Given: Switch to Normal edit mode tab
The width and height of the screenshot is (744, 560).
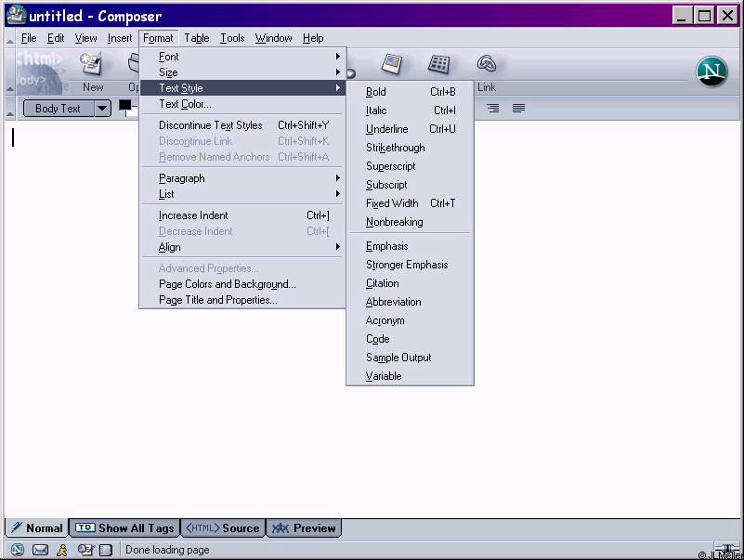Looking at the screenshot, I should tap(37, 527).
